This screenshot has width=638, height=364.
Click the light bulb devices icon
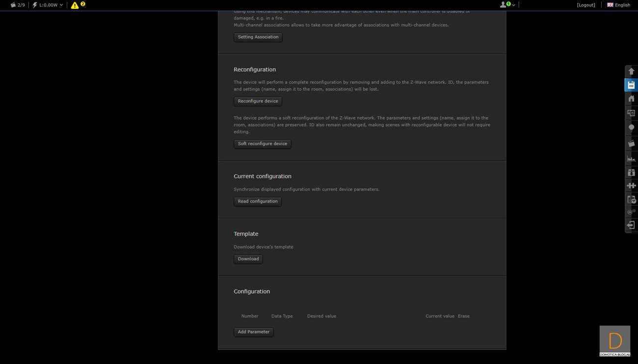point(631,128)
